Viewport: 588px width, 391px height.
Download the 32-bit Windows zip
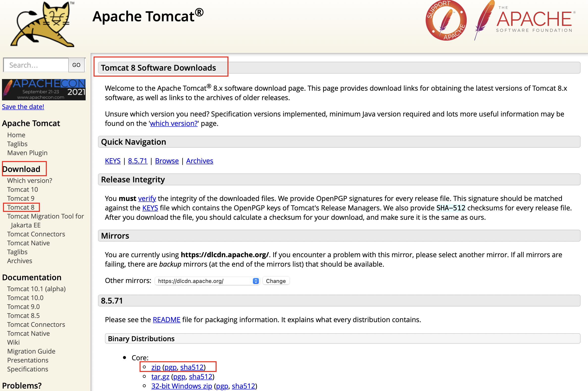(x=182, y=387)
